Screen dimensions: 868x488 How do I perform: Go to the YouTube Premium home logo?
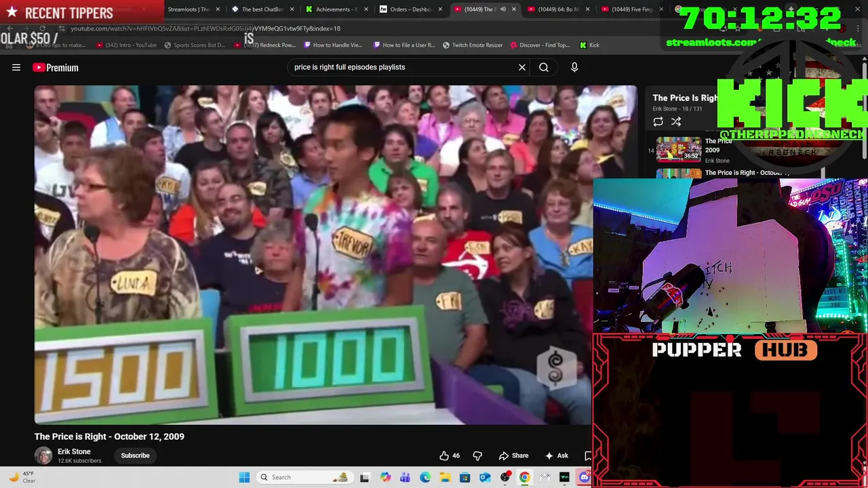pyautogui.click(x=56, y=67)
